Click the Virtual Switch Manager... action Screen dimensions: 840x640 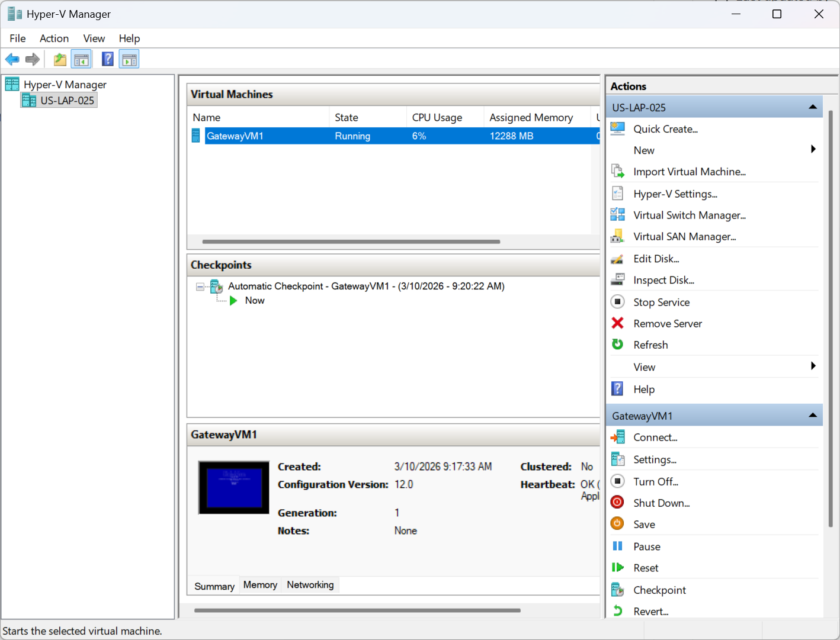pyautogui.click(x=690, y=216)
